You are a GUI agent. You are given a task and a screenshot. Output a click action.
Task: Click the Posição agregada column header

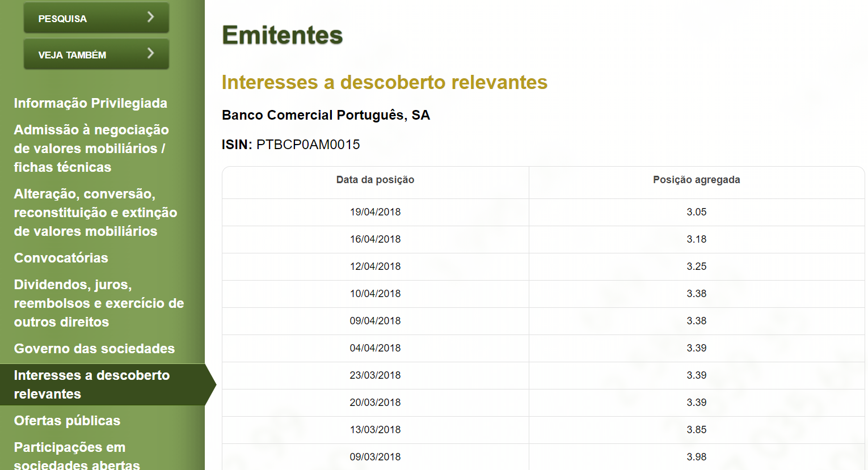click(696, 180)
